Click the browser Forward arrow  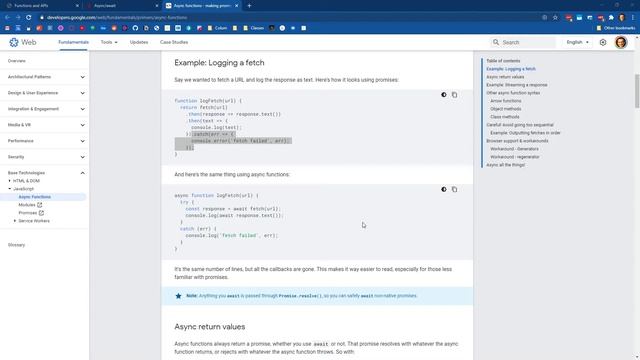pos(18,18)
